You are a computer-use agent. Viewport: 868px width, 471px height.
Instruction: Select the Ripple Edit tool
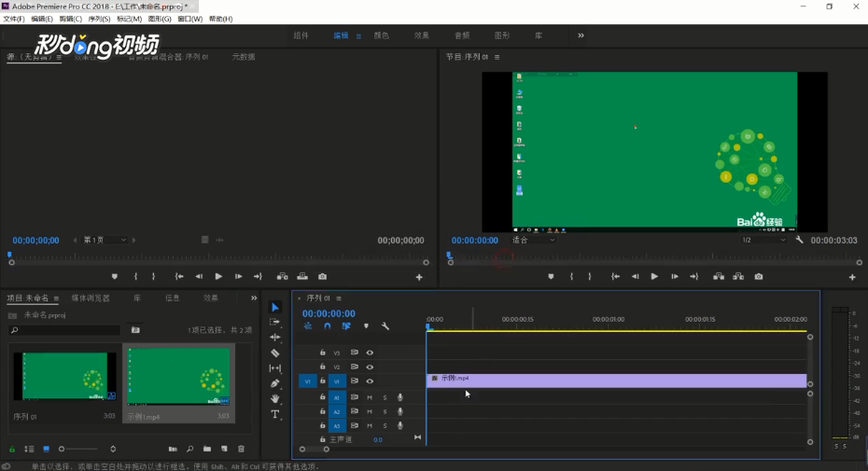pos(275,337)
